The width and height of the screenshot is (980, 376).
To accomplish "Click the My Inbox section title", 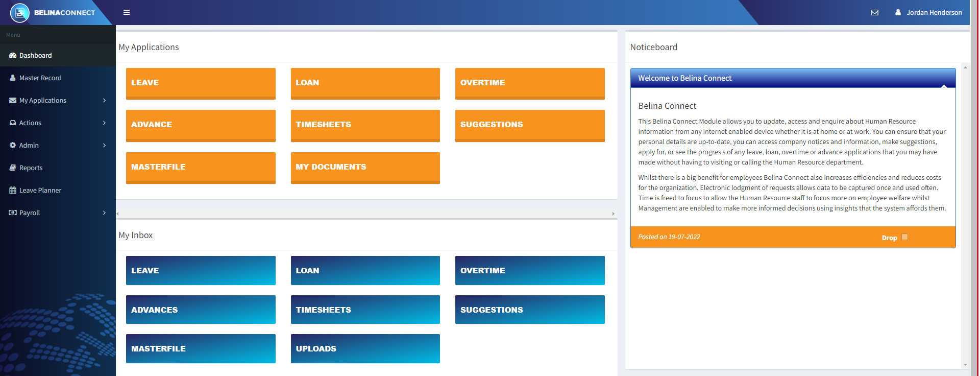I will coord(136,235).
